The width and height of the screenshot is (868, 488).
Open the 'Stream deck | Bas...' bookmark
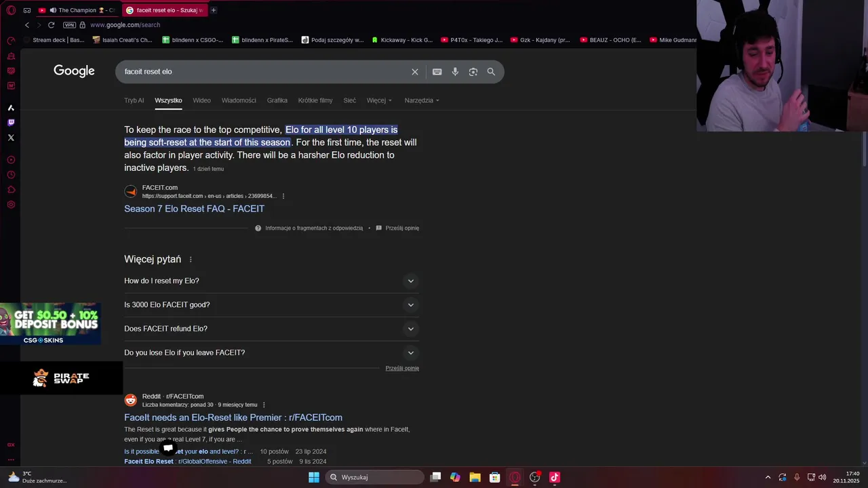[x=54, y=40]
